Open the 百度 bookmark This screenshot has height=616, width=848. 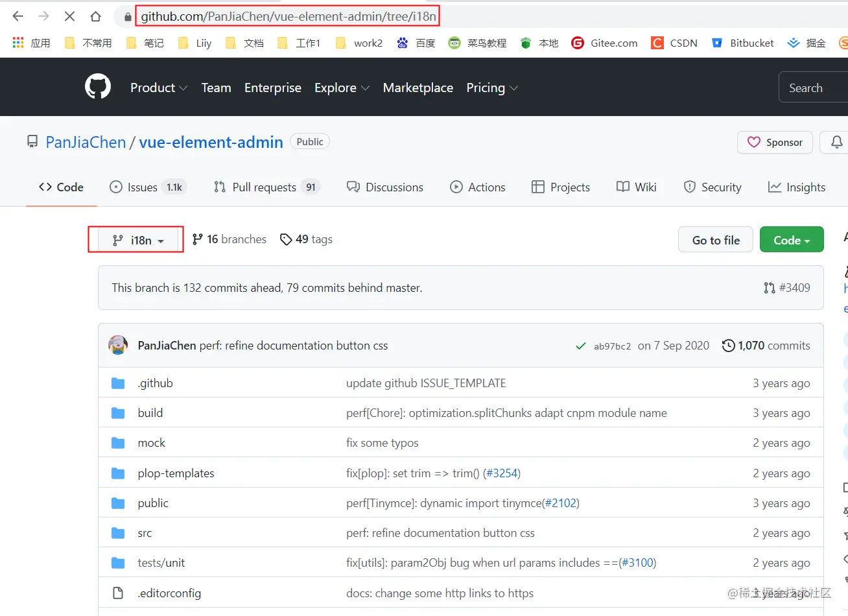click(416, 43)
